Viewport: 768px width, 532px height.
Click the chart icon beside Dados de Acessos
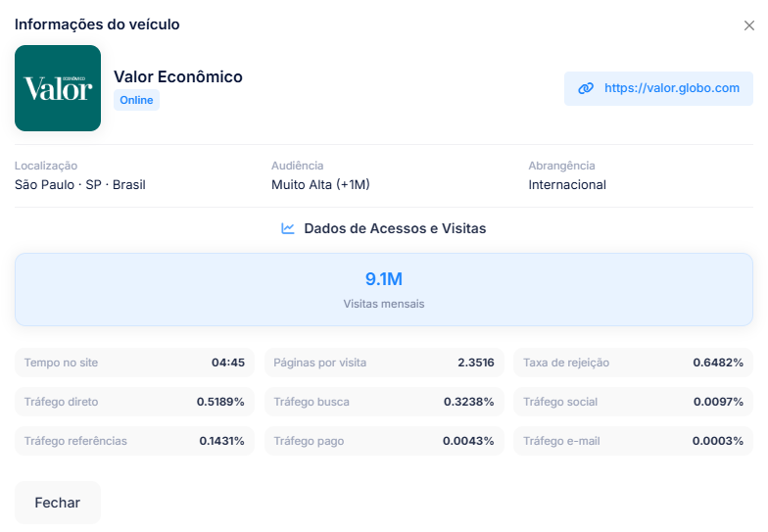point(288,228)
